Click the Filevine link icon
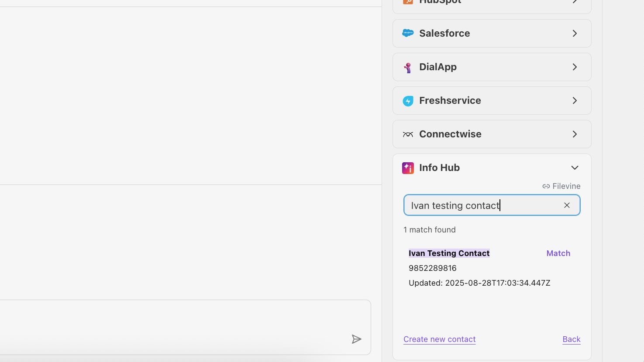The image size is (644, 362). coord(546,186)
